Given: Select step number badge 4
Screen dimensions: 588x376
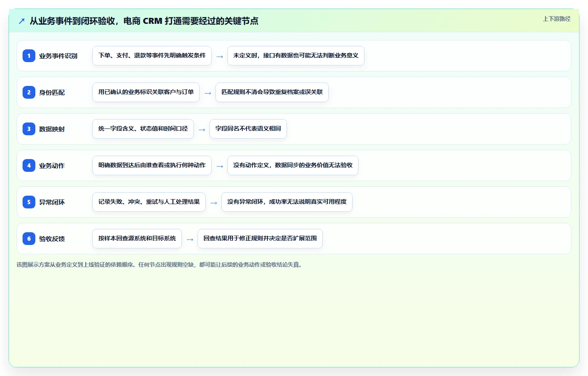Looking at the screenshot, I should 29,165.
